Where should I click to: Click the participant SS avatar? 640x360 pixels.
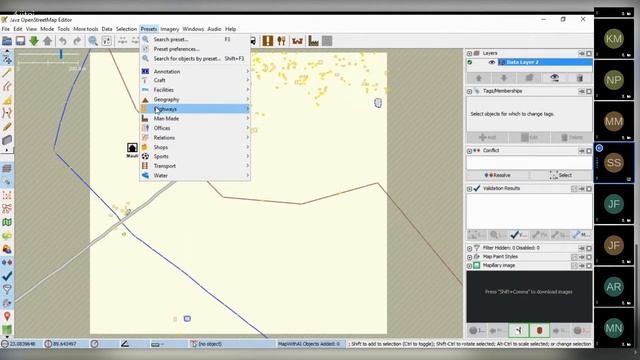(x=614, y=162)
